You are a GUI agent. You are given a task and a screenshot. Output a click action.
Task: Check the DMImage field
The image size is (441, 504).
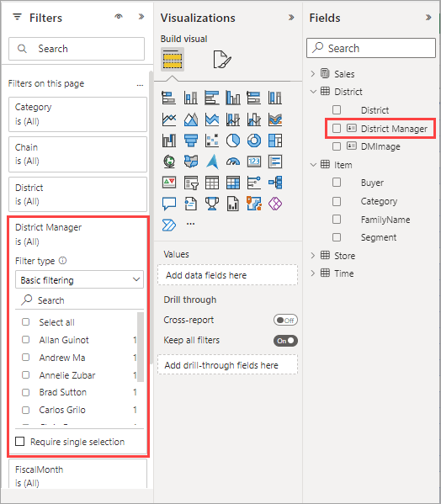(x=337, y=146)
